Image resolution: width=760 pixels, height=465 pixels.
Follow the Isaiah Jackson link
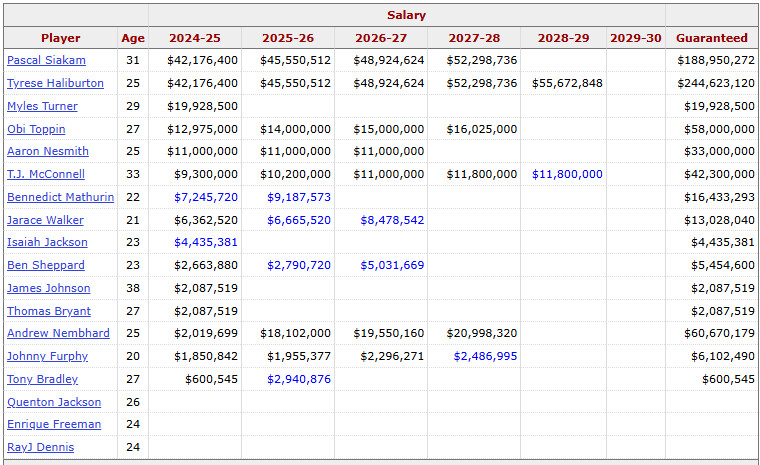(47, 242)
